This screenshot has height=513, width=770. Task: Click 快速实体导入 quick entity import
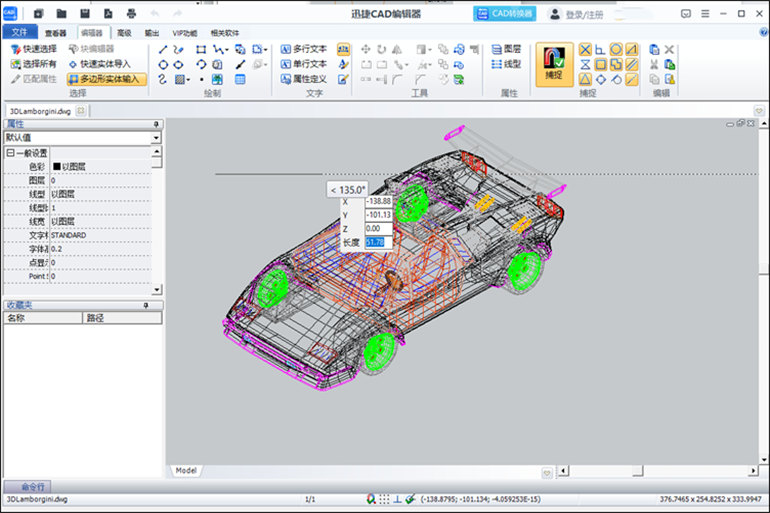(100, 64)
